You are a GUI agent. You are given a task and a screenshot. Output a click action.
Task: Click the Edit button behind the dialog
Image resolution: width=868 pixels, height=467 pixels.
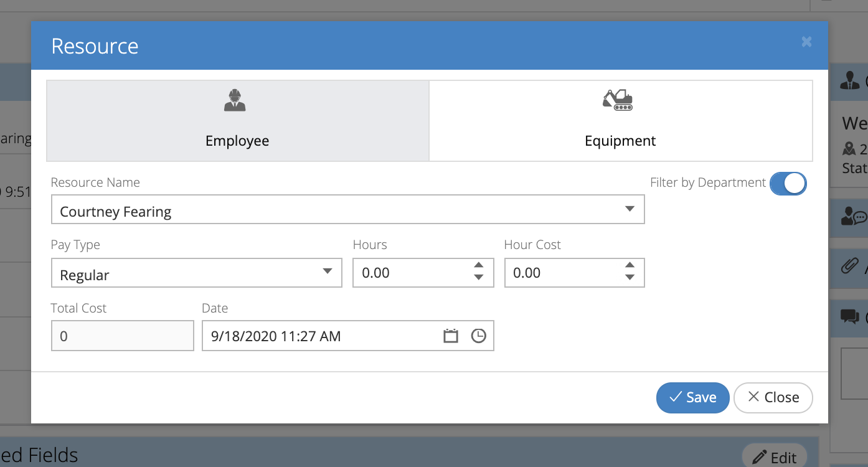click(775, 458)
